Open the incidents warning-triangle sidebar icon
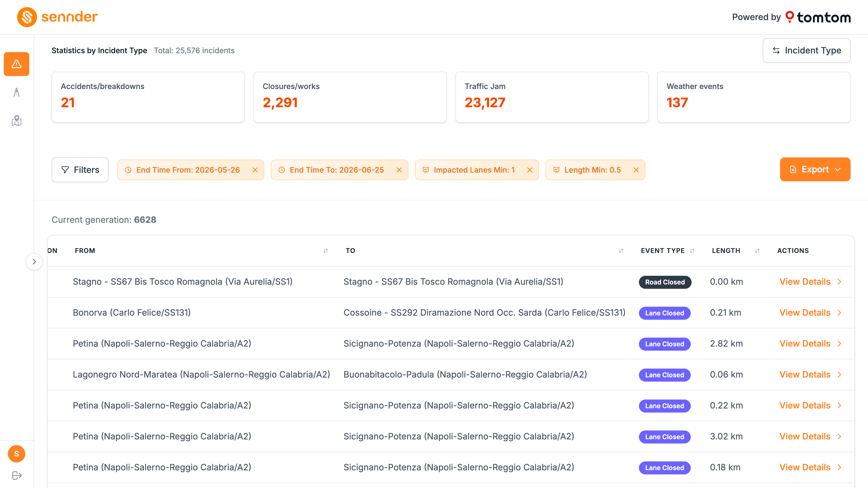The image size is (868, 488). pos(17,64)
